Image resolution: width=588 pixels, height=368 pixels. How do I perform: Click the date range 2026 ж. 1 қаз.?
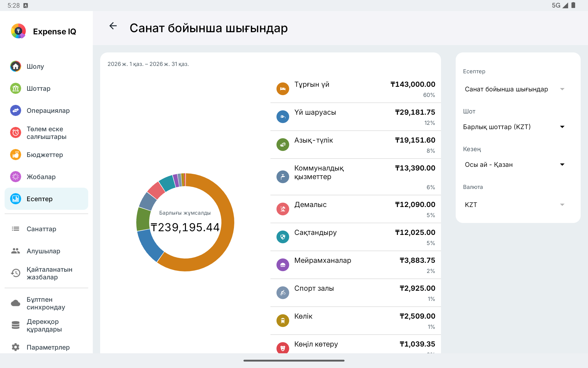148,64
